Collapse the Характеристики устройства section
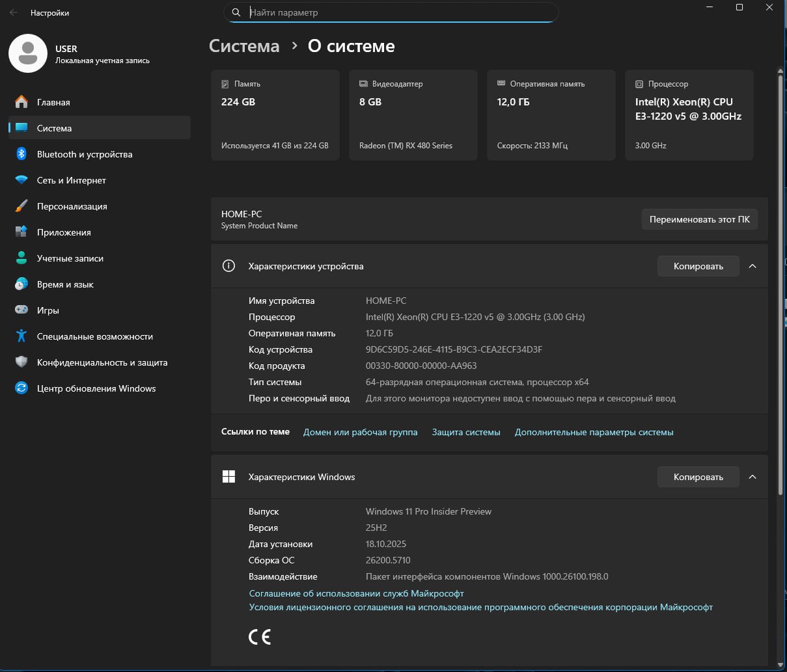 752,266
